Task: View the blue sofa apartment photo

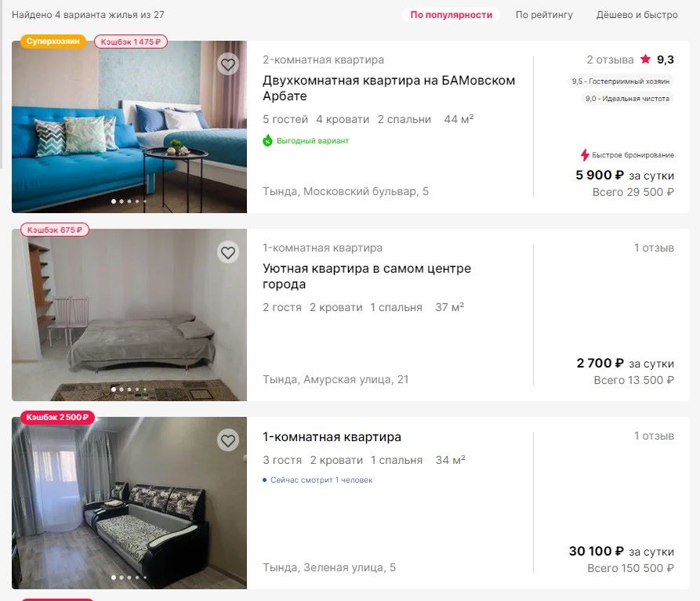Action: (x=129, y=127)
